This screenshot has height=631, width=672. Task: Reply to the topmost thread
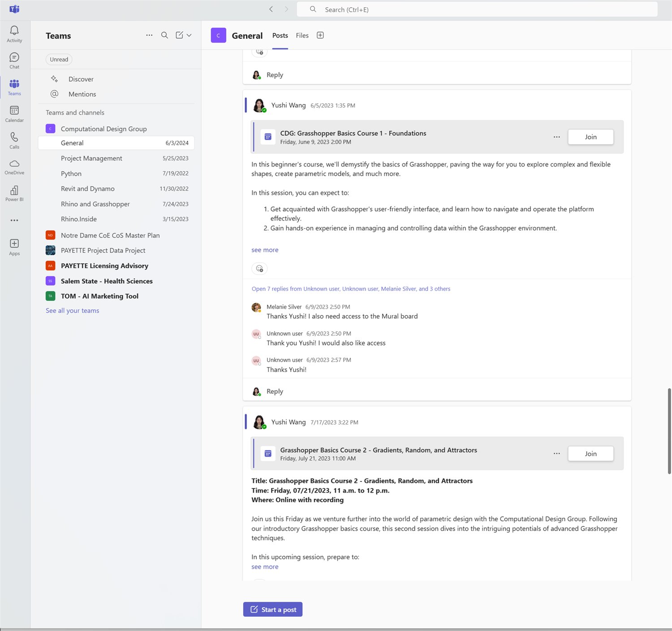[x=275, y=75]
